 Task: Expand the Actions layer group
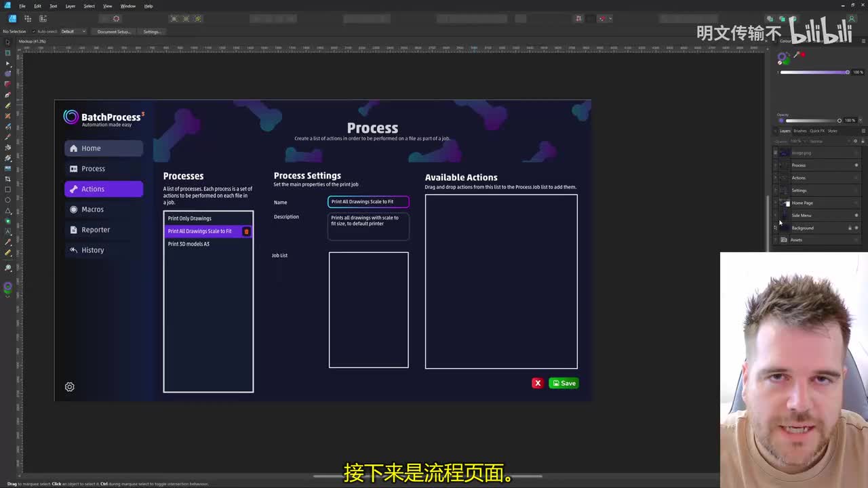point(775,178)
